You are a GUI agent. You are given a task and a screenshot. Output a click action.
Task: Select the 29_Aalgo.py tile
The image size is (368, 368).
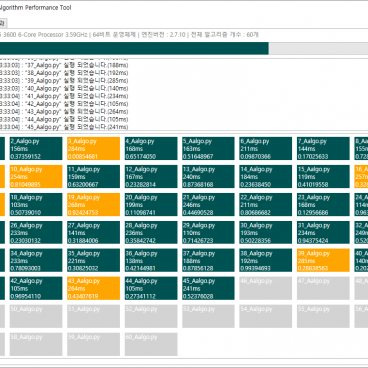(208, 233)
